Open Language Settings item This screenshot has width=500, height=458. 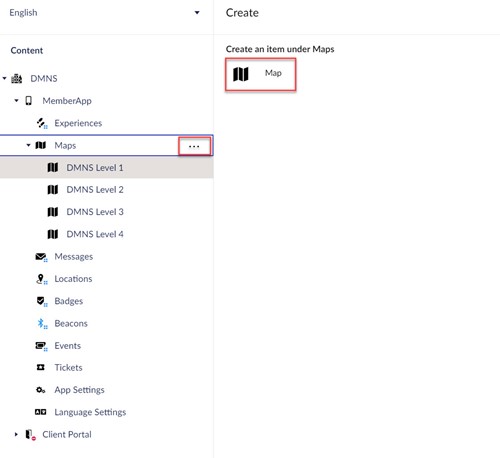[90, 412]
